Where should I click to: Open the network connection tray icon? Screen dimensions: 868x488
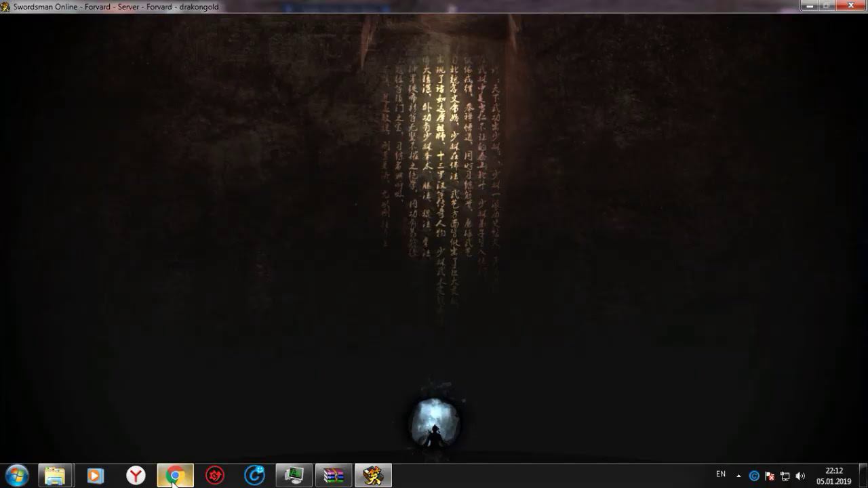(785, 476)
